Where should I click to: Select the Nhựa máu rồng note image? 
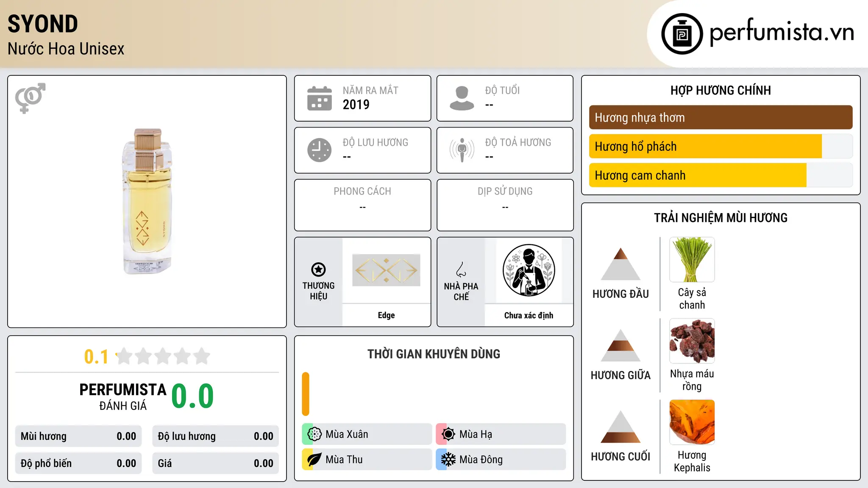(x=692, y=341)
